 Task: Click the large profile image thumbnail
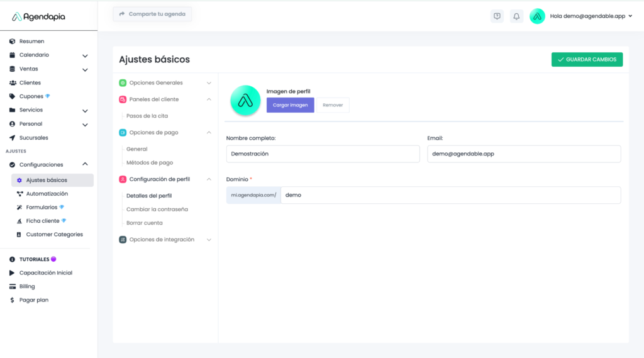click(245, 101)
